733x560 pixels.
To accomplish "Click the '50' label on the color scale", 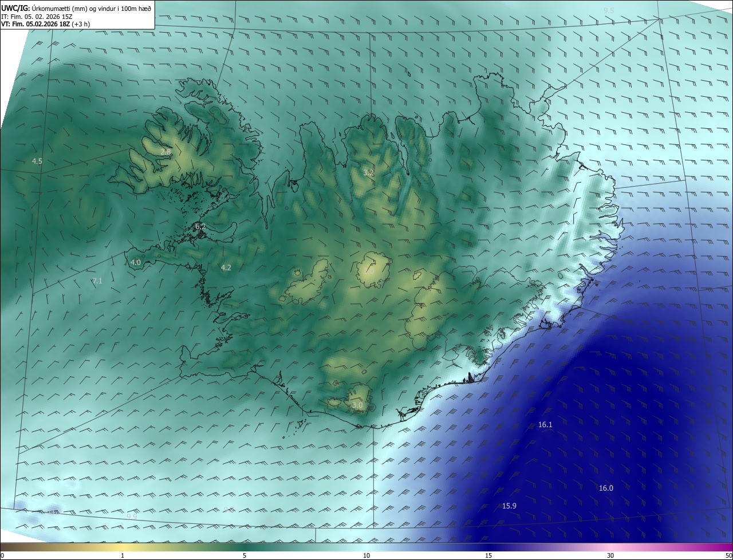I will [728, 555].
